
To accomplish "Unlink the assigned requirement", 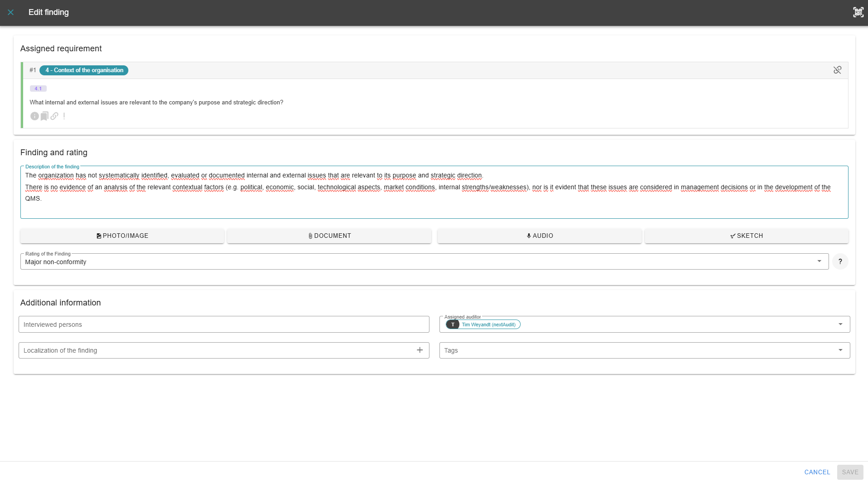I will (837, 70).
